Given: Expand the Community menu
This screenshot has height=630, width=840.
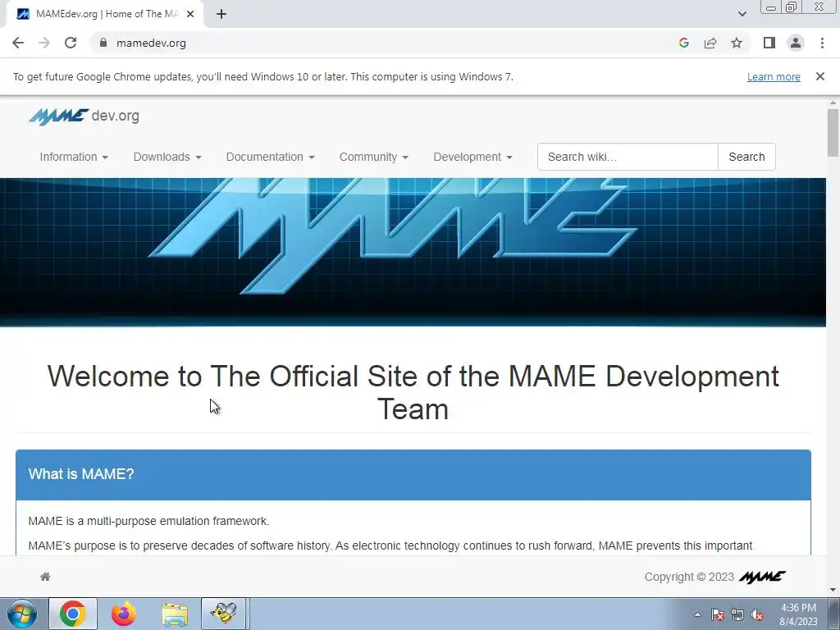Looking at the screenshot, I should (x=373, y=157).
